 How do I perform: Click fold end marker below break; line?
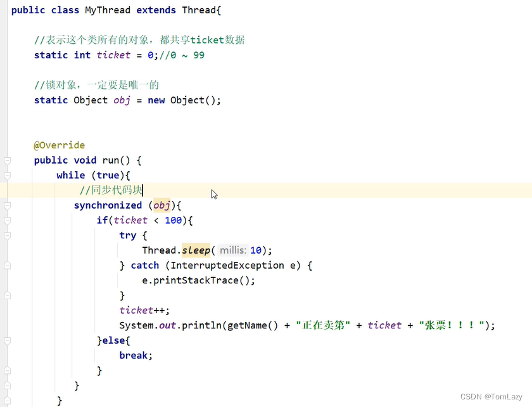tap(7, 370)
